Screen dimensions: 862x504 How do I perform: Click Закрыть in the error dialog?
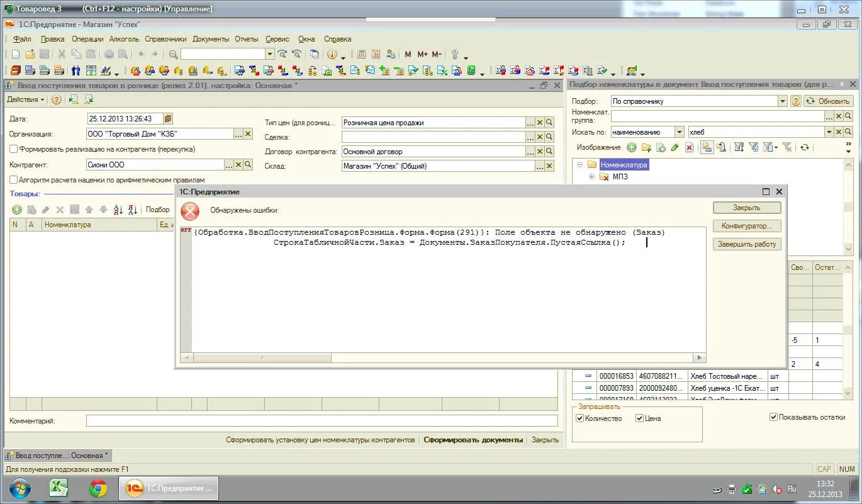pyautogui.click(x=747, y=208)
